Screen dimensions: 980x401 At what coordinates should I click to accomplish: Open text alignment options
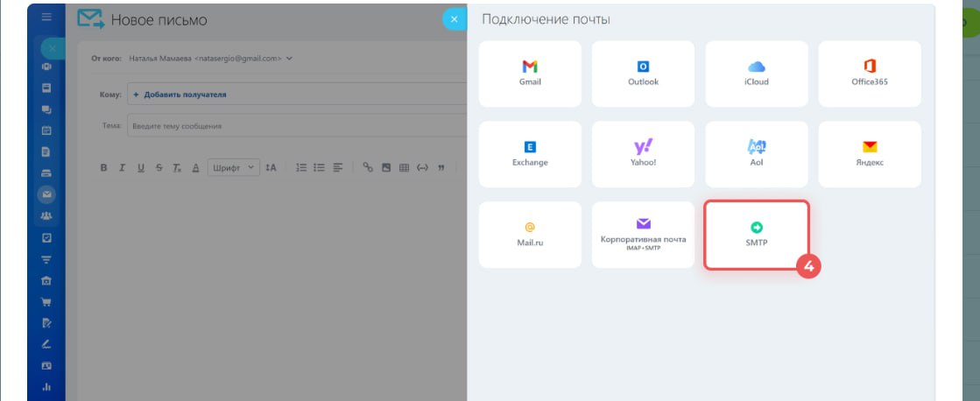click(x=338, y=167)
